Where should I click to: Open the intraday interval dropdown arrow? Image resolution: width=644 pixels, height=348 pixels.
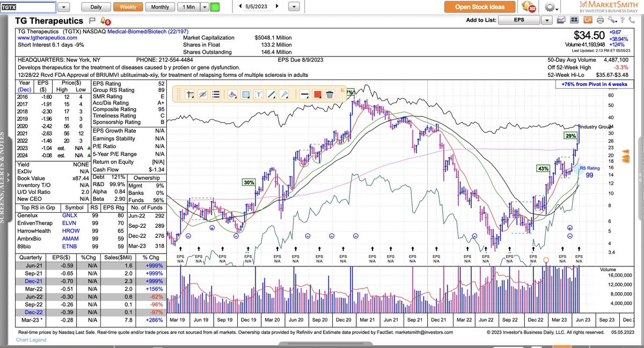point(203,7)
